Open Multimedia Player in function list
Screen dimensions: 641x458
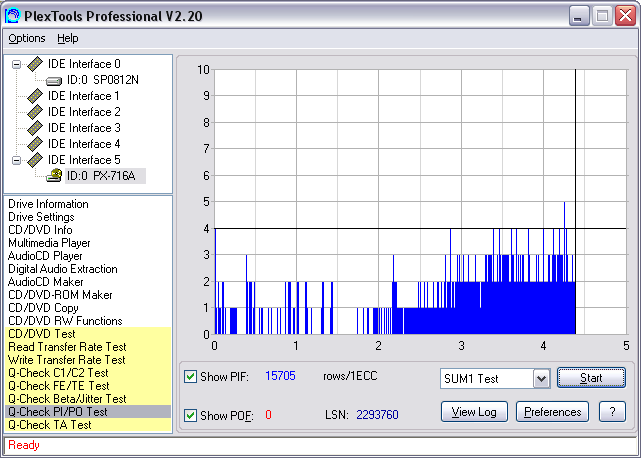point(49,243)
